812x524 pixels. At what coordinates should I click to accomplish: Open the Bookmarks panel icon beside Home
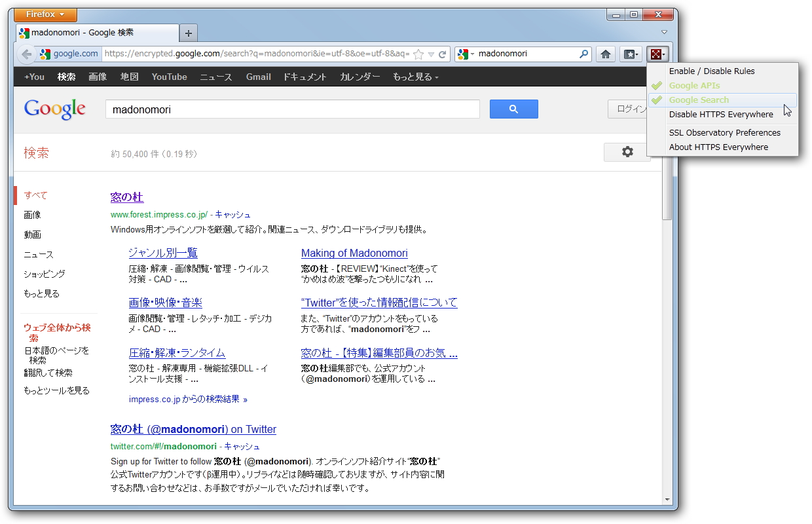(x=631, y=54)
